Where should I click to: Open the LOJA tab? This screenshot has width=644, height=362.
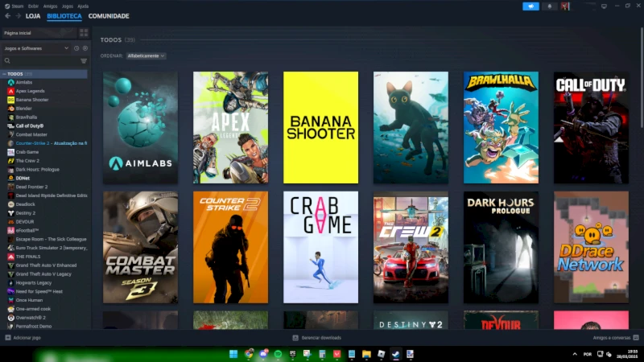[x=33, y=16]
